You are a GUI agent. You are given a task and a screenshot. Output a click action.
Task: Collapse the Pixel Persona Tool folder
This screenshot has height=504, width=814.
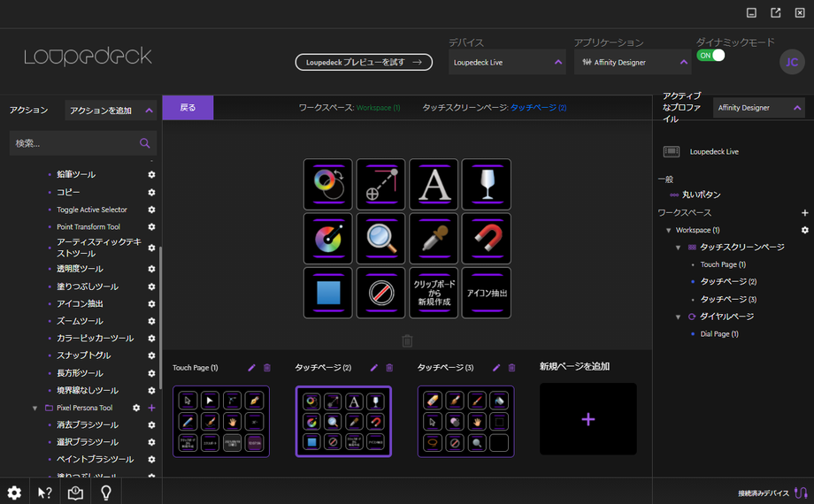coord(35,408)
